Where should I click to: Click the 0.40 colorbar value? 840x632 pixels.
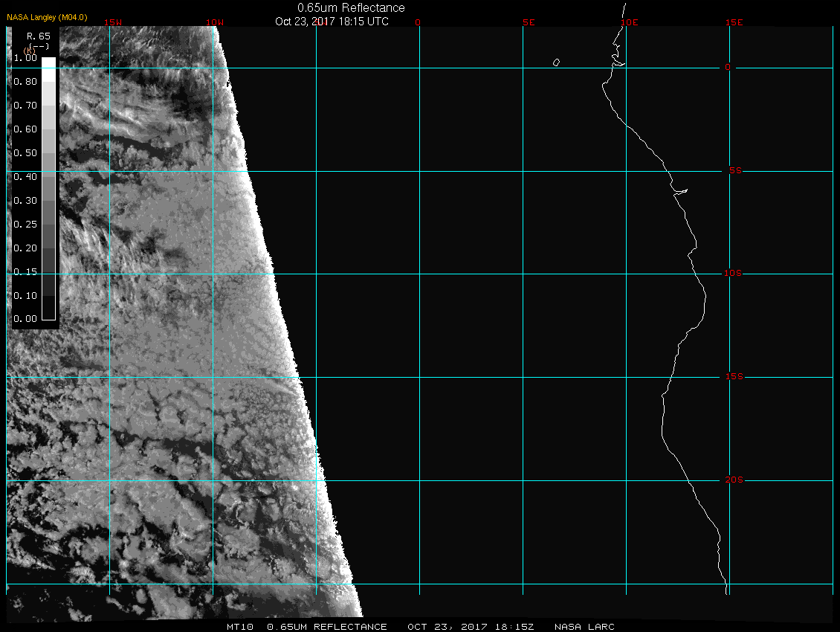pos(25,176)
